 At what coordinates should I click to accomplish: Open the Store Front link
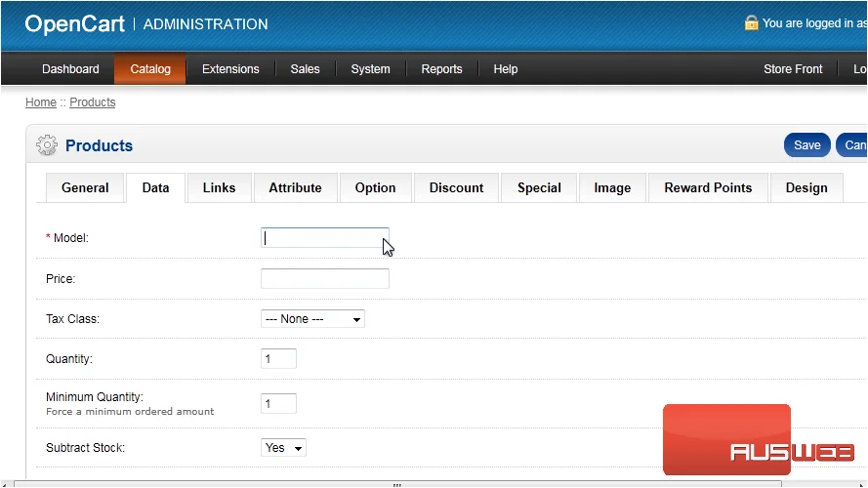tap(793, 69)
